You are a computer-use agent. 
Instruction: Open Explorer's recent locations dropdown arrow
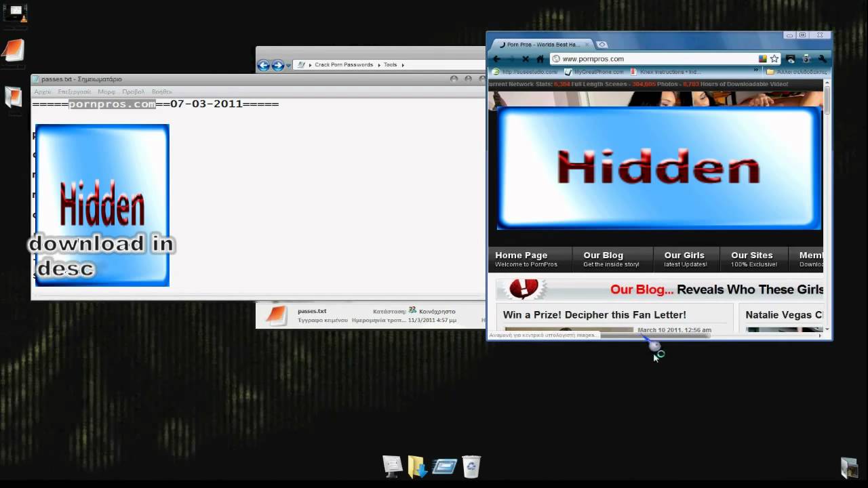pos(288,65)
